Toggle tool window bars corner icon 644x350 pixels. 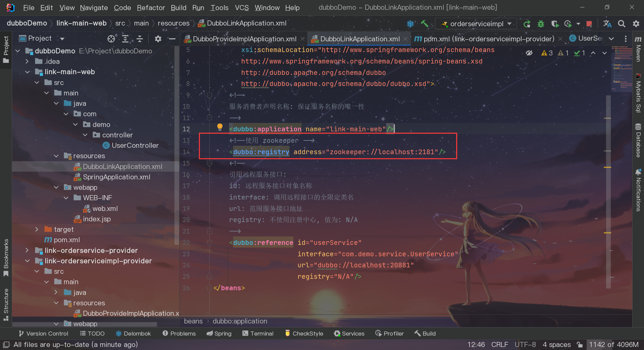coord(6,345)
